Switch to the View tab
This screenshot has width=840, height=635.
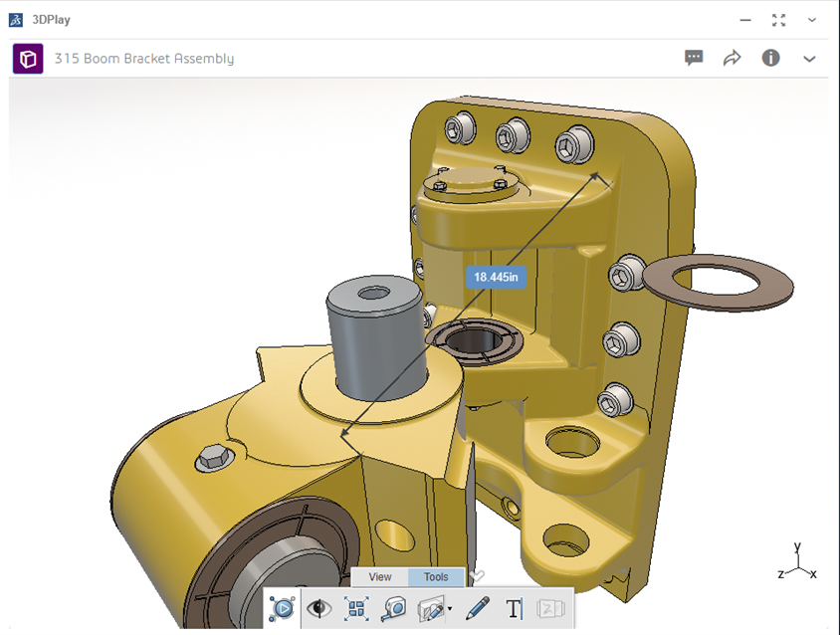[379, 577]
